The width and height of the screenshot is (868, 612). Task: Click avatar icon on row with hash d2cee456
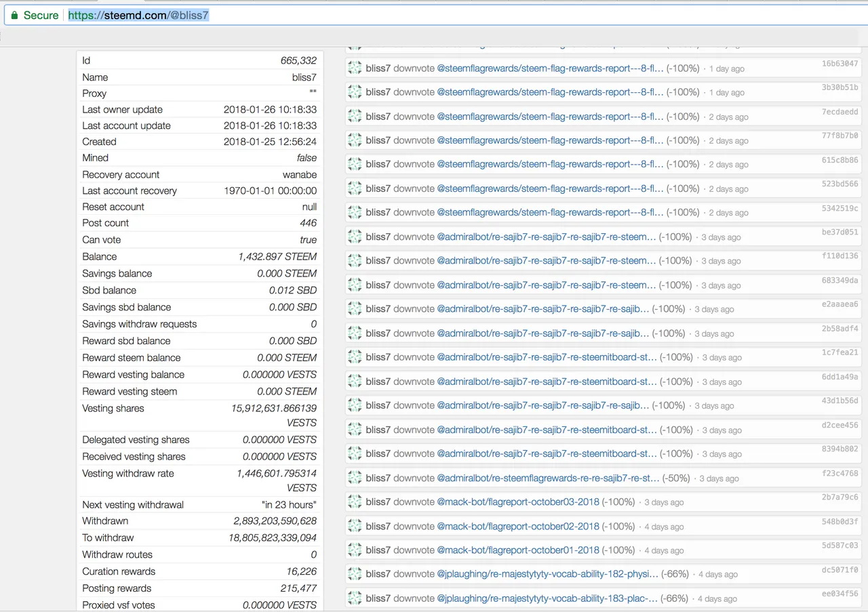point(355,429)
